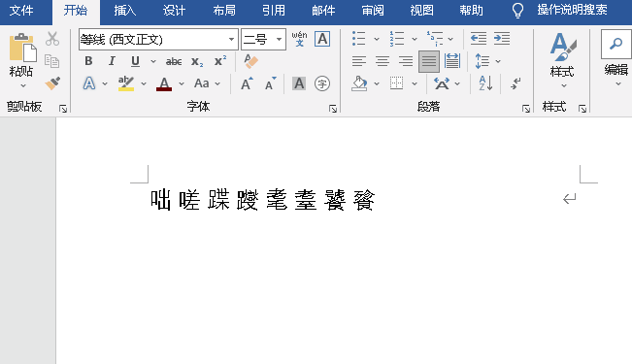Expand the highlight color dropdown arrow

pos(144,83)
